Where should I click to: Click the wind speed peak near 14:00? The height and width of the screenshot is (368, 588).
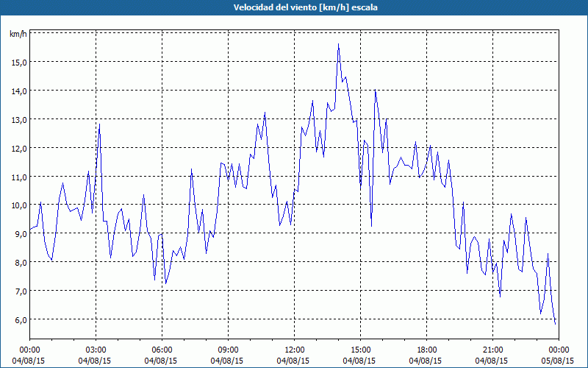pyautogui.click(x=338, y=44)
